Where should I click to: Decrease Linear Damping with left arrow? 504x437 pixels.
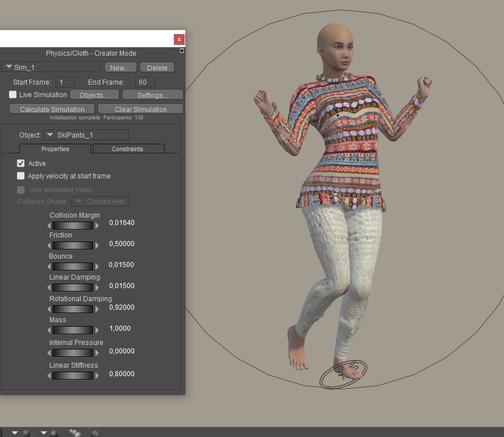point(49,288)
